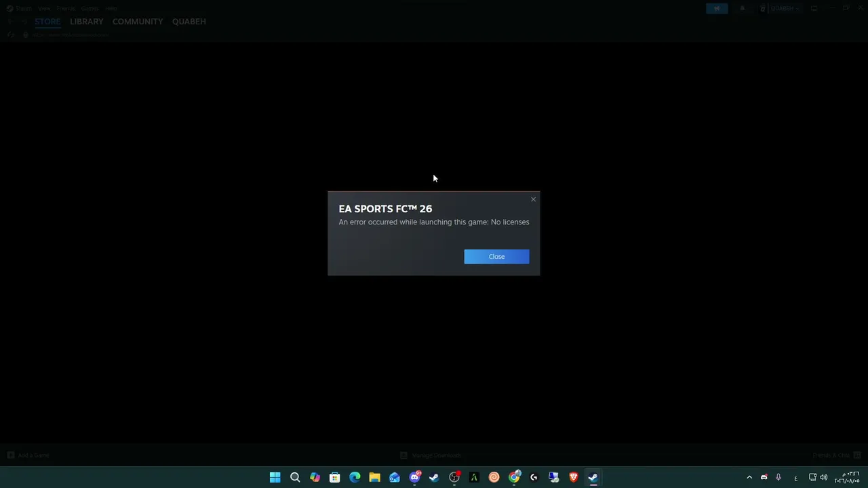The image size is (868, 488).
Task: Open the taskbar clock and date
Action: (x=847, y=477)
